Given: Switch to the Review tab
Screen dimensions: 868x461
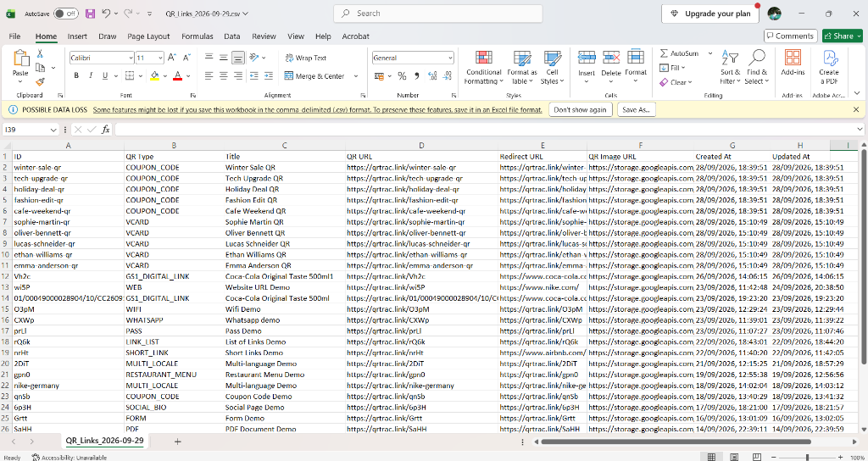Looking at the screenshot, I should click(264, 36).
